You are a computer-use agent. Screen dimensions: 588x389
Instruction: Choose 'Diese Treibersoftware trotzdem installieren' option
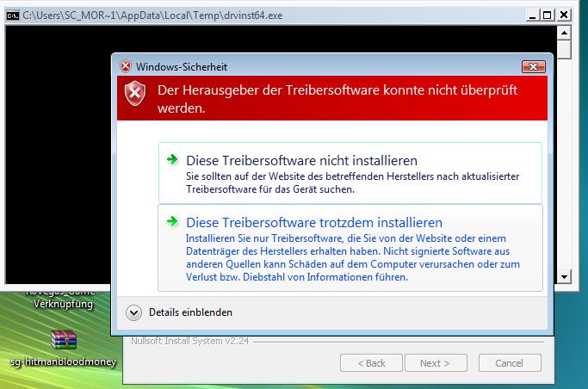click(x=350, y=248)
